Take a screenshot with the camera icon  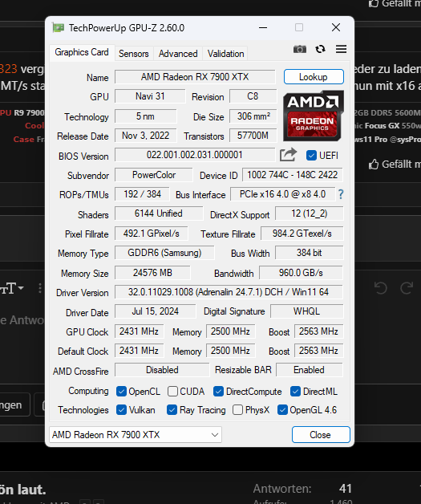[300, 49]
